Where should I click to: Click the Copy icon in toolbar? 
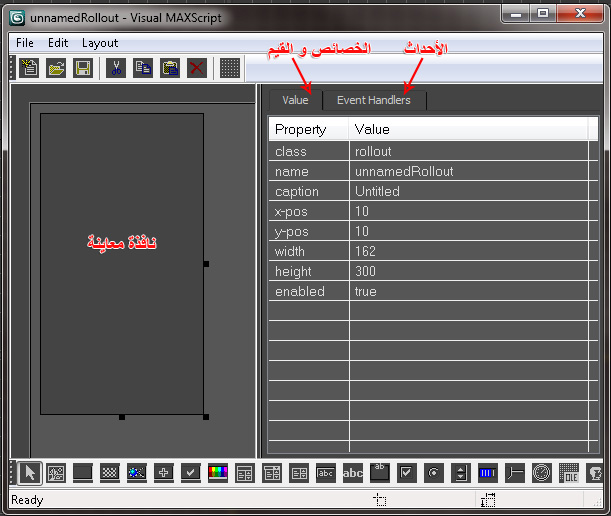coord(143,68)
